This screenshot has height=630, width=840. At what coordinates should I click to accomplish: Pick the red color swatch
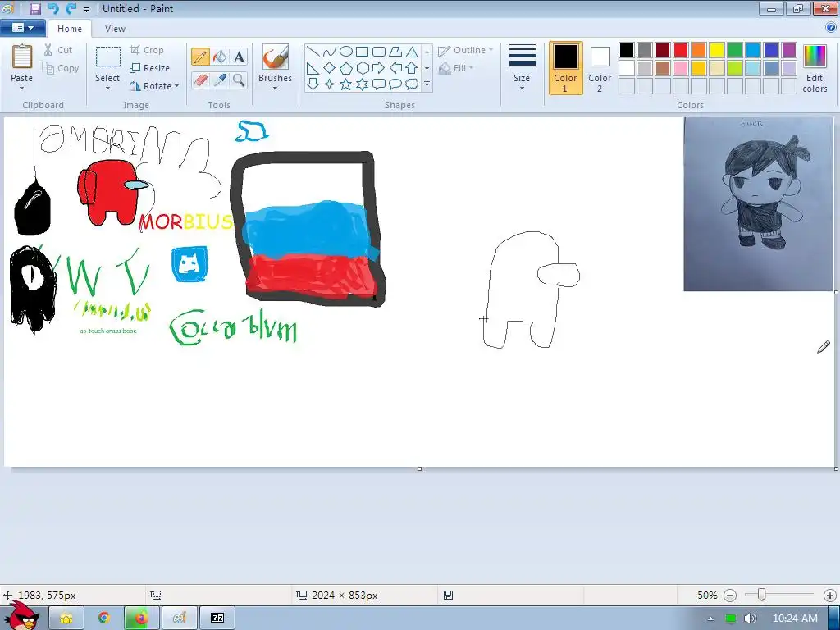tap(681, 50)
